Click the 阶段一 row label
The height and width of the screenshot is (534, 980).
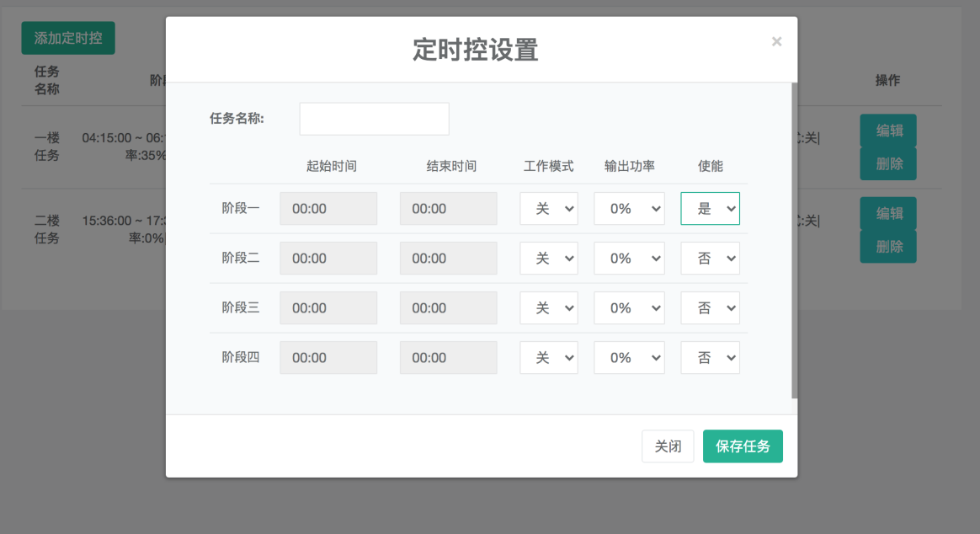coord(241,208)
